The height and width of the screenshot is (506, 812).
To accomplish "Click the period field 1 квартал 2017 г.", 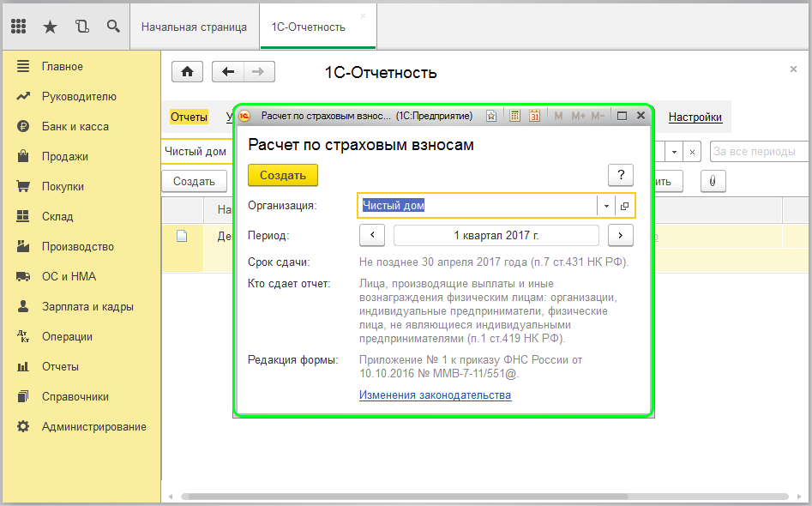I will 496,235.
